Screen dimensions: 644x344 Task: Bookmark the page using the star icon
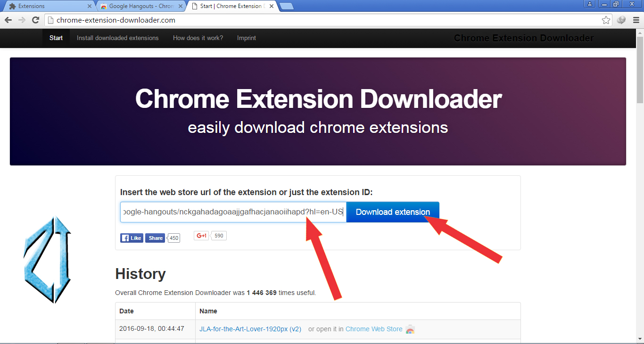coord(606,20)
